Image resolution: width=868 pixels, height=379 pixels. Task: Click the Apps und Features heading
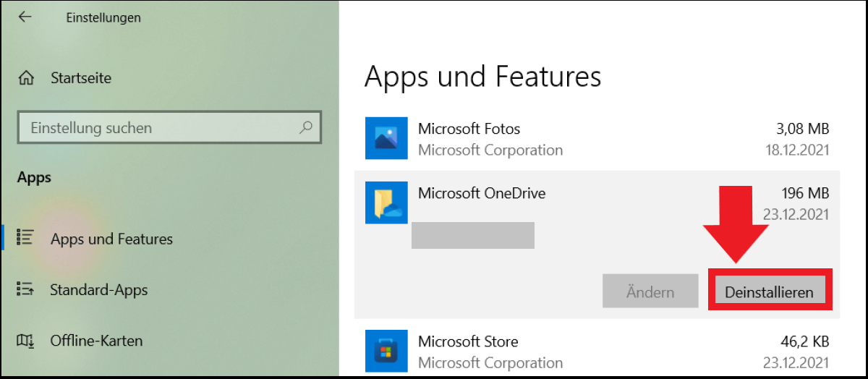click(x=482, y=76)
